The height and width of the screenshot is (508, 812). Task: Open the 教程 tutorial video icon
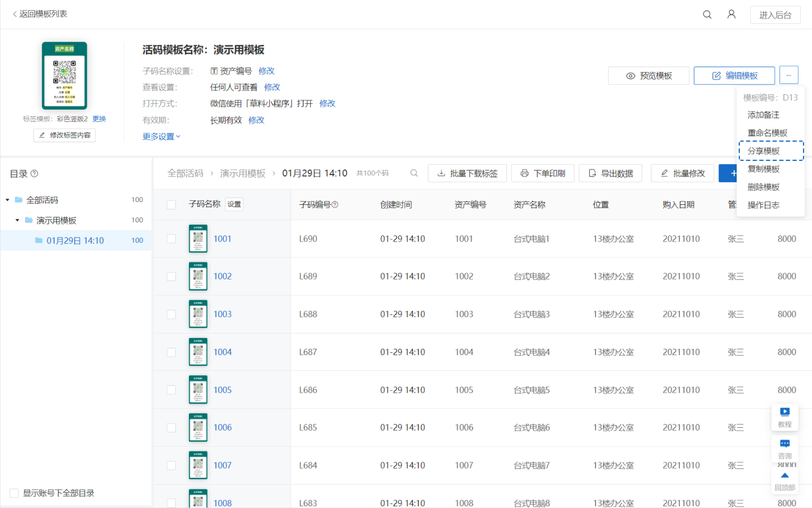coord(784,412)
